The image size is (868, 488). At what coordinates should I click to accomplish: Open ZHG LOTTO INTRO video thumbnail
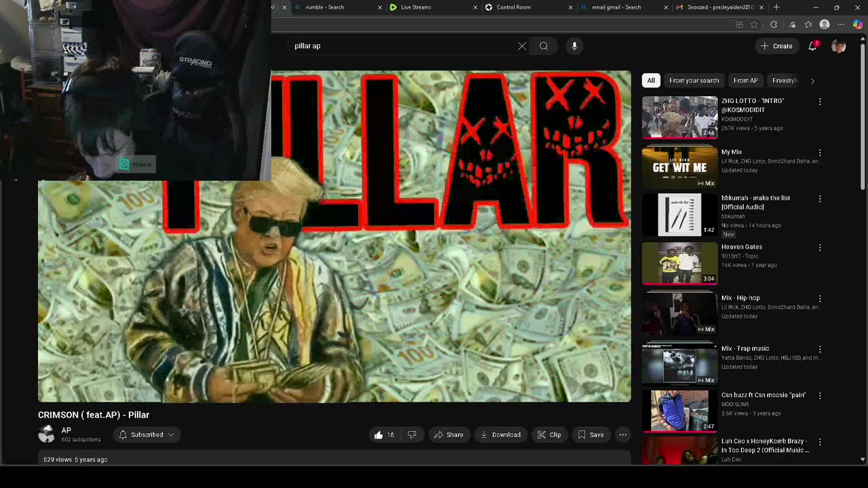(x=679, y=117)
